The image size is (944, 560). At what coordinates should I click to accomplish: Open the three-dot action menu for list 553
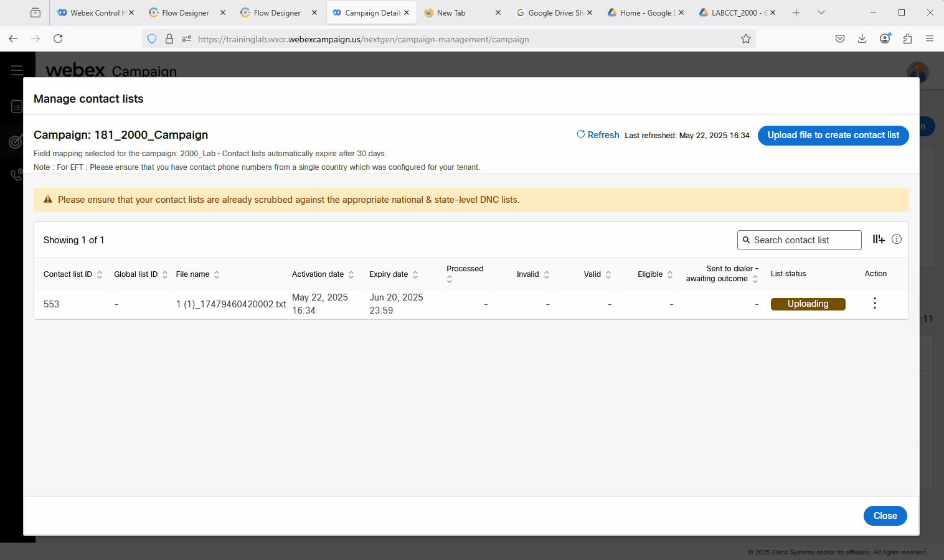pos(874,303)
